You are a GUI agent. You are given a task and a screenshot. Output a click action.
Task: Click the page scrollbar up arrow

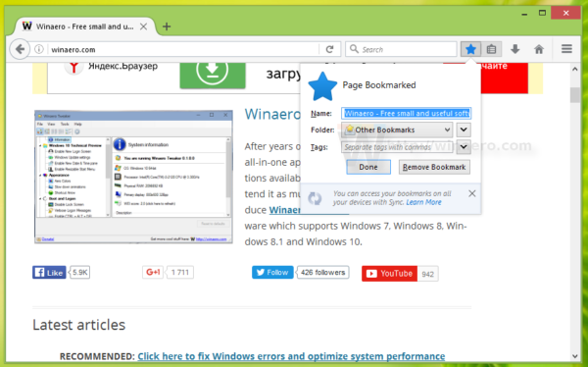click(575, 69)
